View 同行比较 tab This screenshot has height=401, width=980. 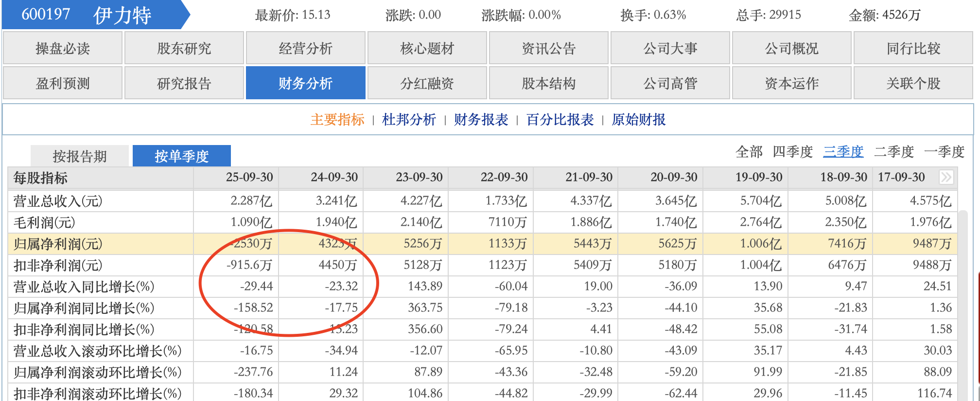tap(913, 48)
